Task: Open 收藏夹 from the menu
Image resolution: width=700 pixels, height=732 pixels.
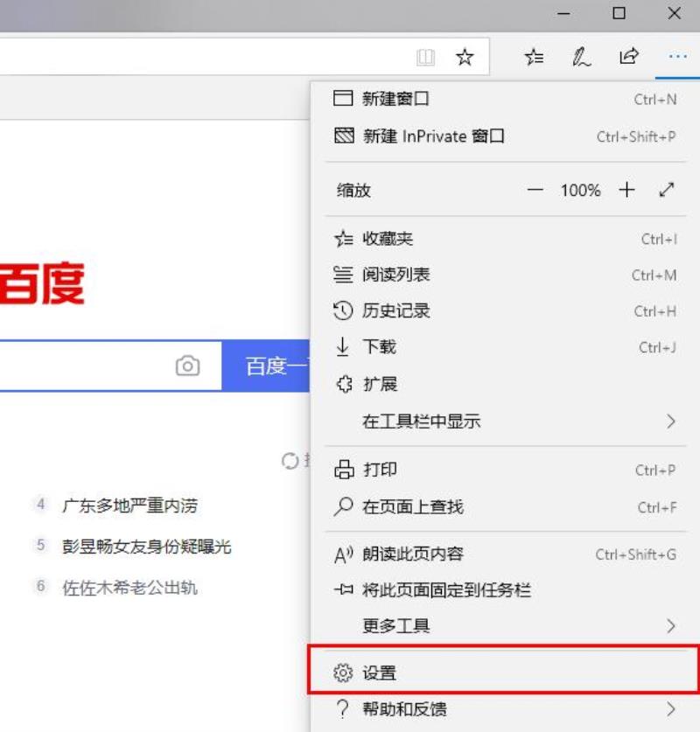Action: click(505, 239)
